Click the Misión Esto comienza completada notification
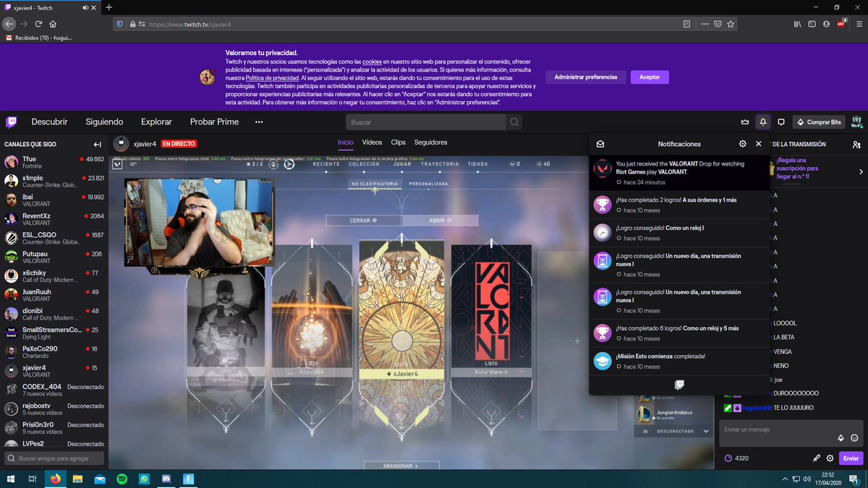Screen dimensions: 868x488 coord(679,361)
